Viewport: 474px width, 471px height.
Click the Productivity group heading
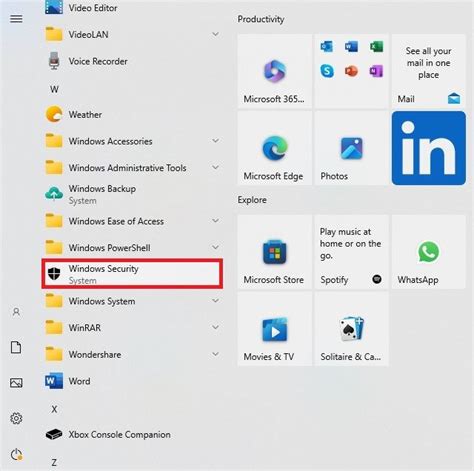(261, 19)
